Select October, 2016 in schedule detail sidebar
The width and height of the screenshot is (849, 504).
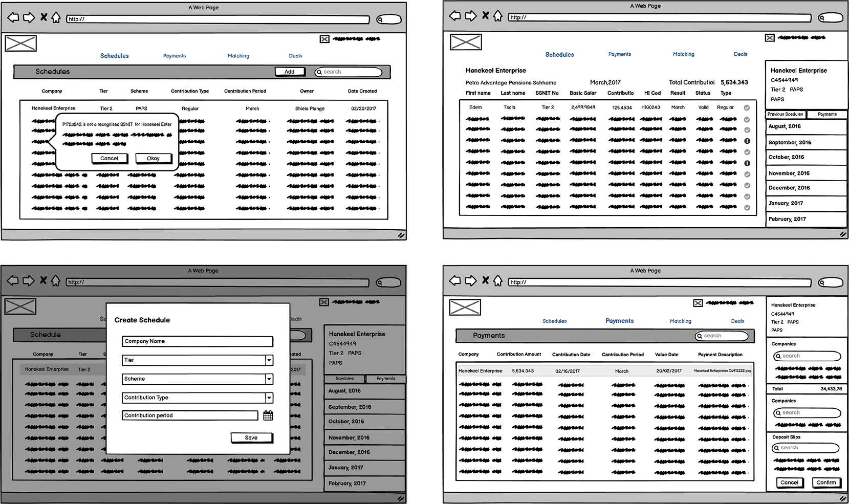tap(806, 158)
